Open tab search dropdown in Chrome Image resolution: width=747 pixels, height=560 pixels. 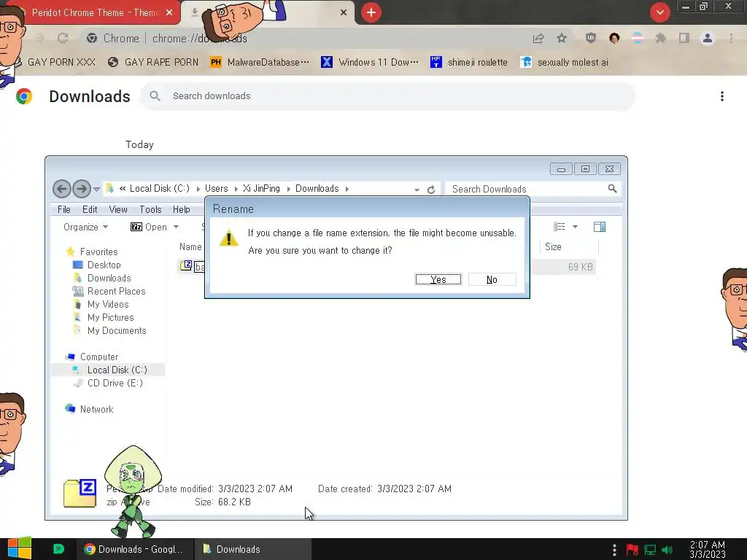(x=659, y=12)
